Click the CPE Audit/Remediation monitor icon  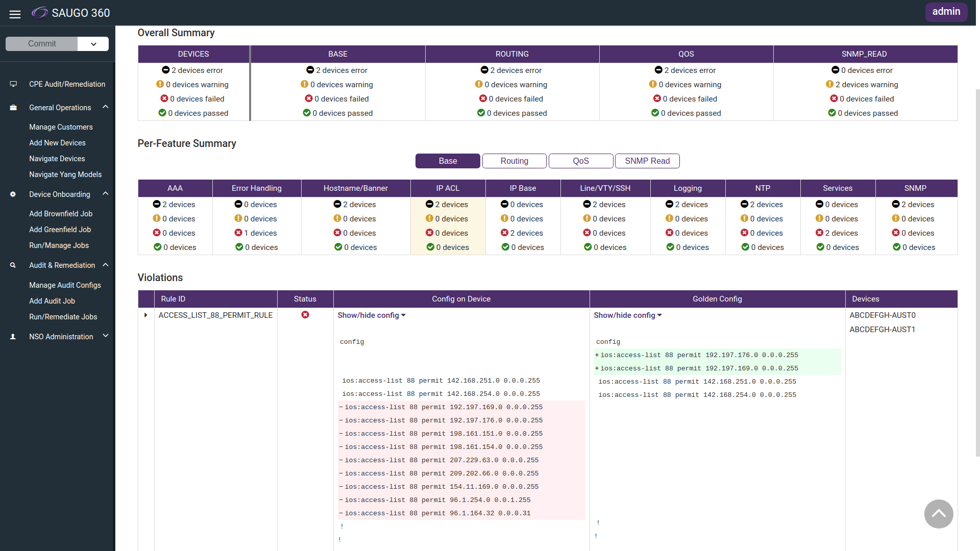(13, 84)
